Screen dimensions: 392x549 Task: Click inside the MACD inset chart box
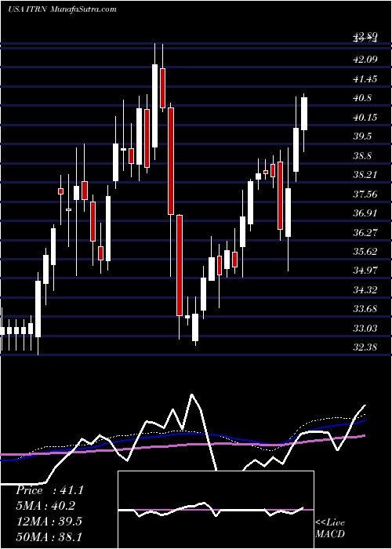pyautogui.click(x=216, y=510)
